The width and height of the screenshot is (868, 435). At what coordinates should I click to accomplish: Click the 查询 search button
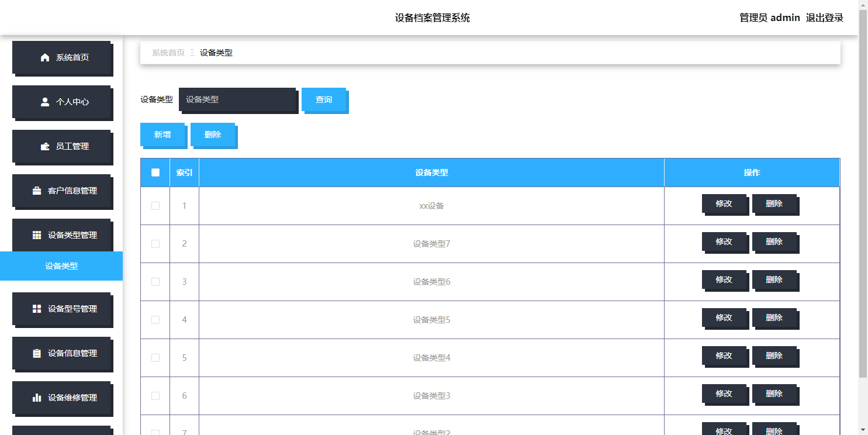[324, 99]
